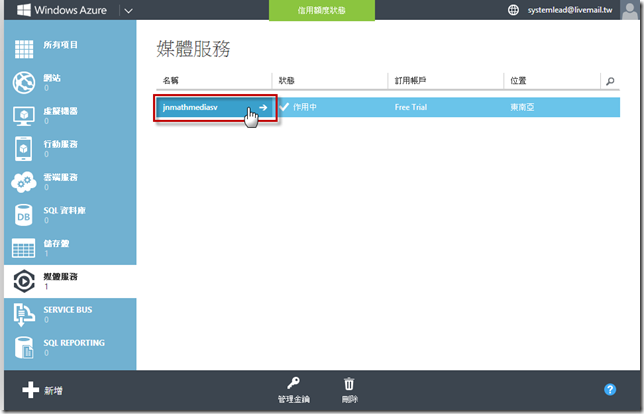Select SQL 資料庫 menu label

64,210
